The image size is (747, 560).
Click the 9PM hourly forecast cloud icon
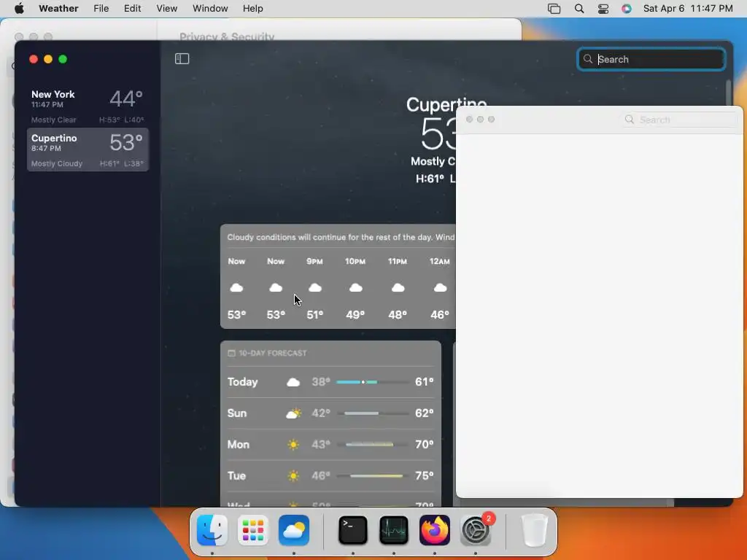click(315, 287)
